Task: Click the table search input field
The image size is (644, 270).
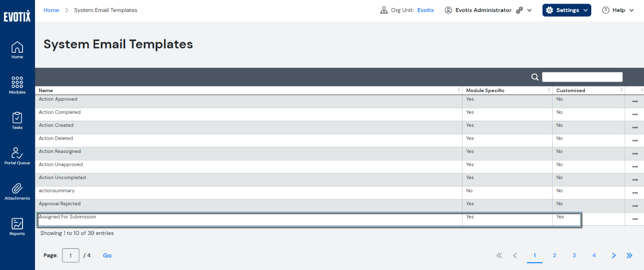Action: tap(582, 77)
